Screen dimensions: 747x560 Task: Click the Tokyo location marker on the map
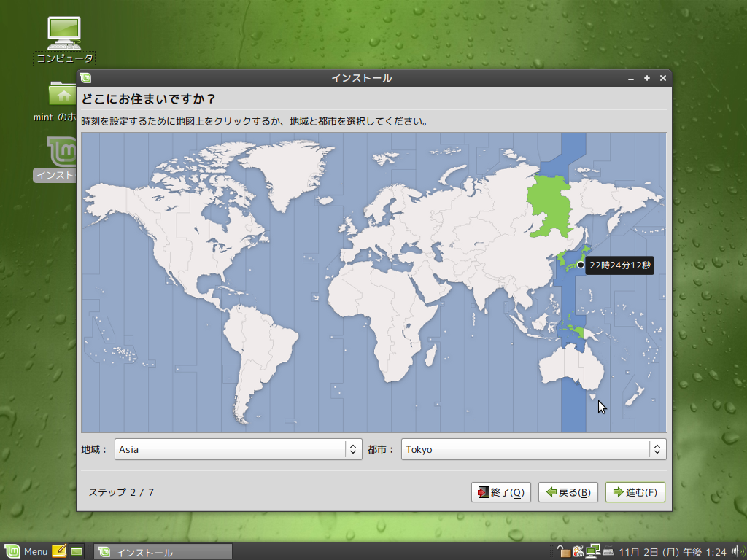580,265
